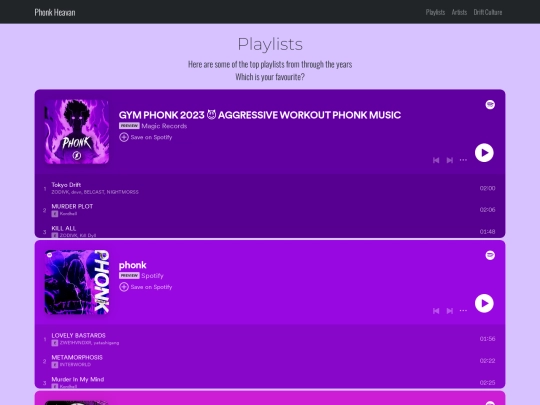The width and height of the screenshot is (540, 405).
Task: Click plus icon beside GYM PHONK Save on Spotify
Action: (x=124, y=137)
